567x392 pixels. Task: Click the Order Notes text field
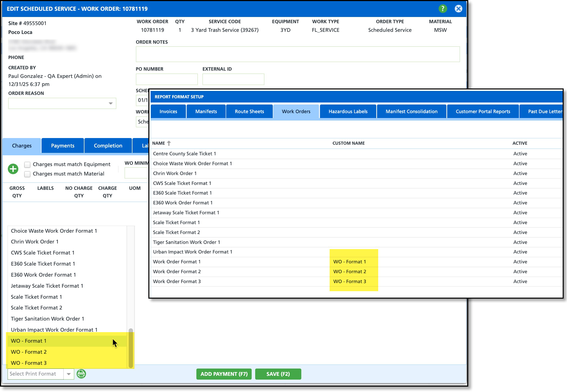click(298, 54)
